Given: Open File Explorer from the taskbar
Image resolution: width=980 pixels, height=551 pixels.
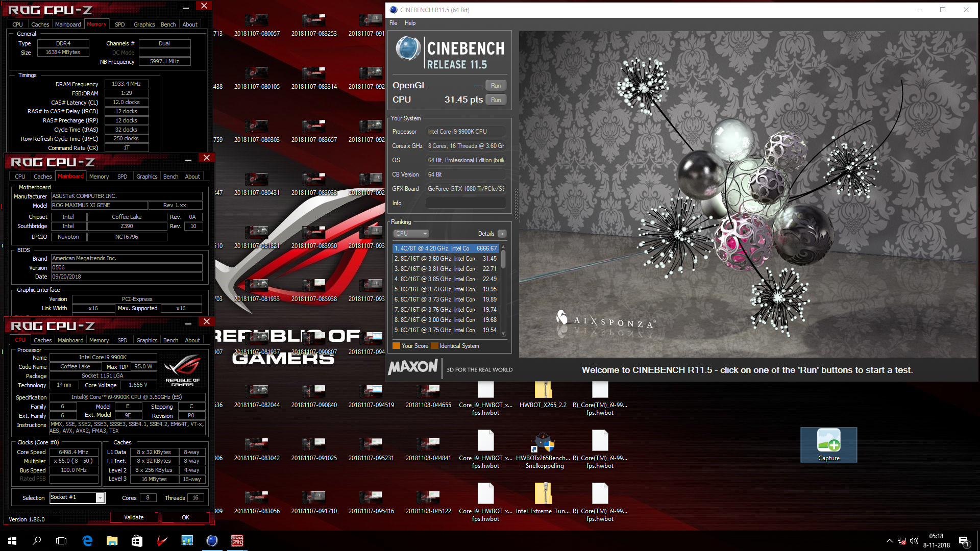Looking at the screenshot, I should [x=112, y=541].
